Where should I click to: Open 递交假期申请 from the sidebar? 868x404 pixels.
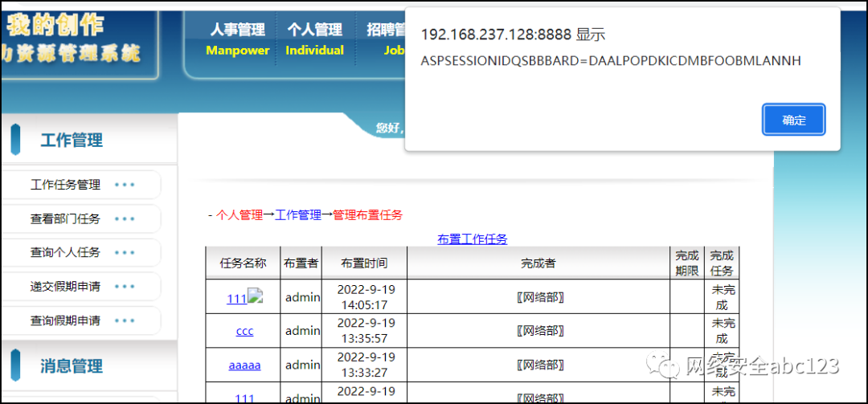[x=65, y=287]
